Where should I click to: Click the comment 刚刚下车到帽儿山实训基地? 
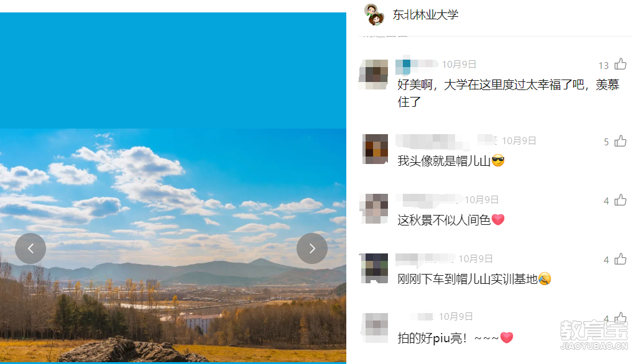tap(474, 279)
